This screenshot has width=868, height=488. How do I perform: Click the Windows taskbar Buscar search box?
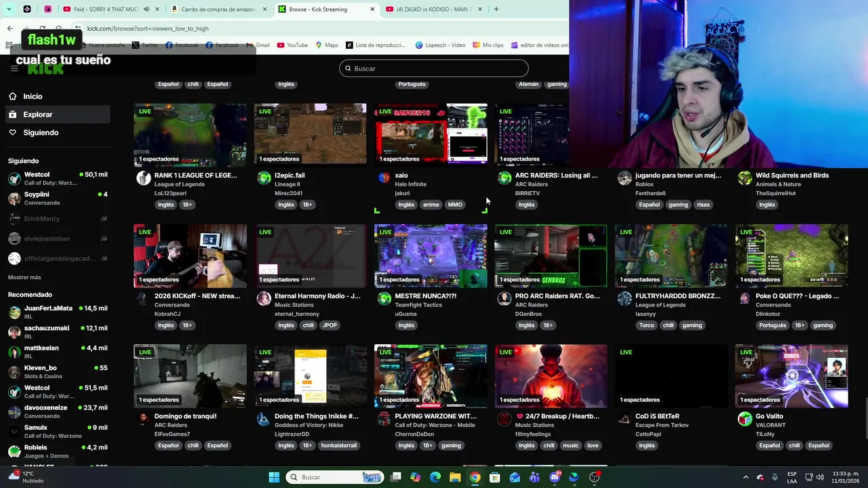coord(334,477)
